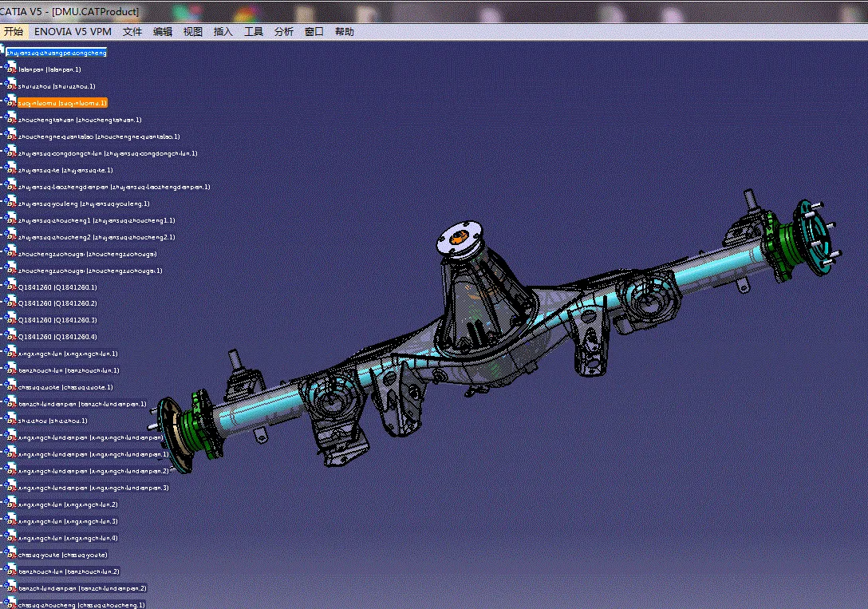Click xingxingchilundianpian.3 component icon
The height and width of the screenshot is (609, 868).
tap(11, 486)
